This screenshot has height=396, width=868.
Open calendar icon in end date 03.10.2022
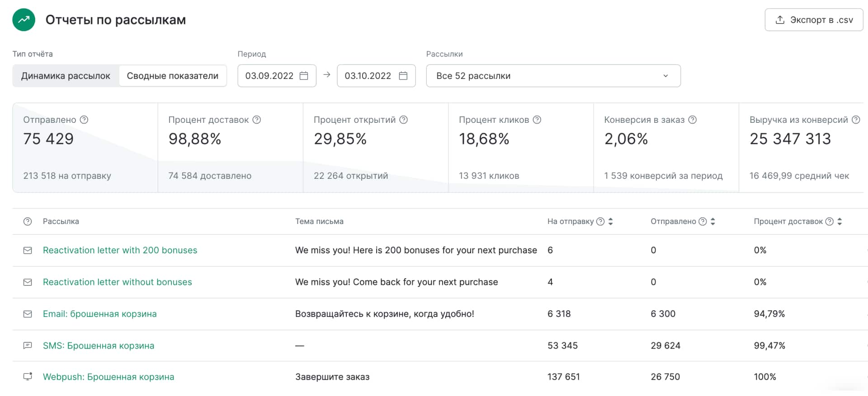[x=403, y=76]
